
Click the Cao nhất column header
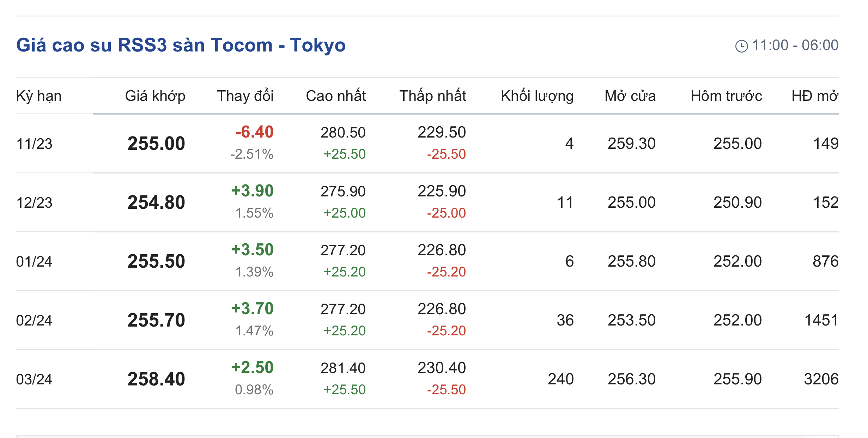pos(335,96)
